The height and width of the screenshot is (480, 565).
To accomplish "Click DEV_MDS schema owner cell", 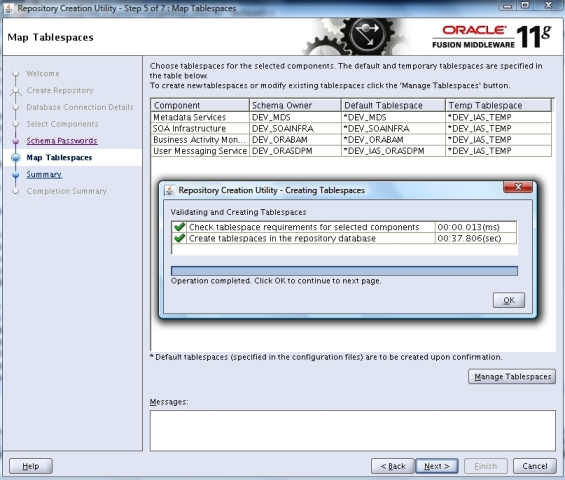I will tap(295, 117).
